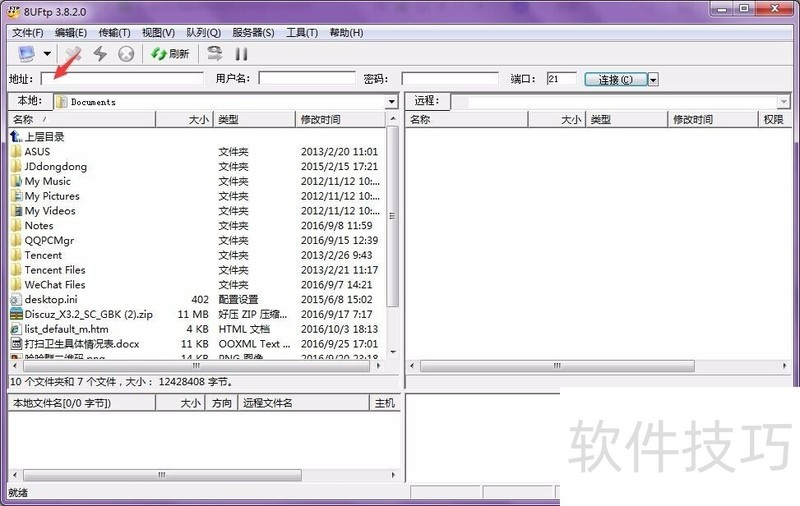This screenshot has width=800, height=506.
Task: Click the 远程文件名 queue column header
Action: pos(303,403)
